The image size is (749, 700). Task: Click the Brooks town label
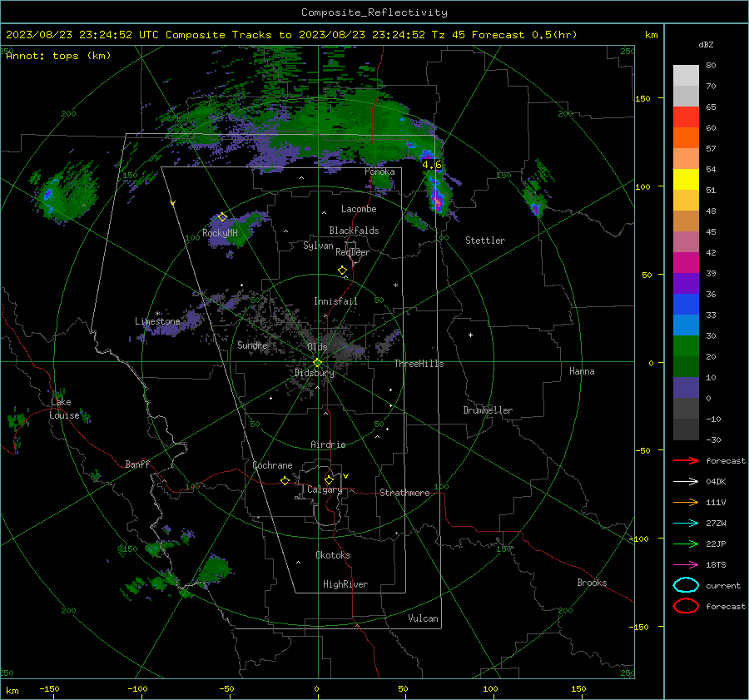pos(592,583)
